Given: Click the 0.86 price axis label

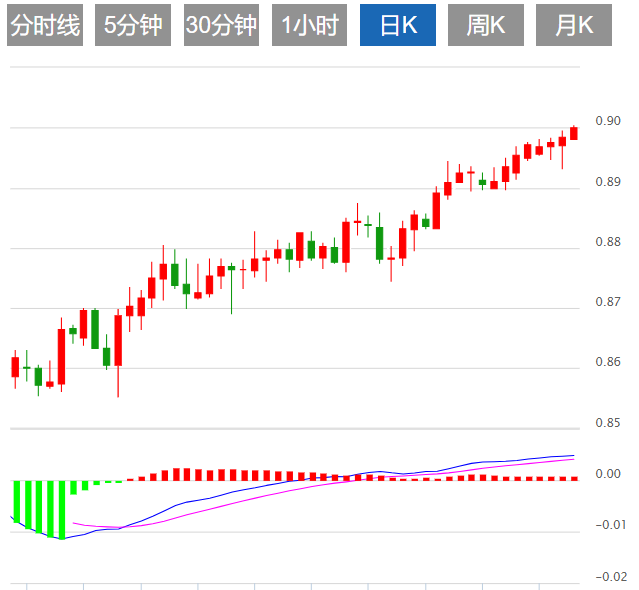Looking at the screenshot, I should click(607, 362).
